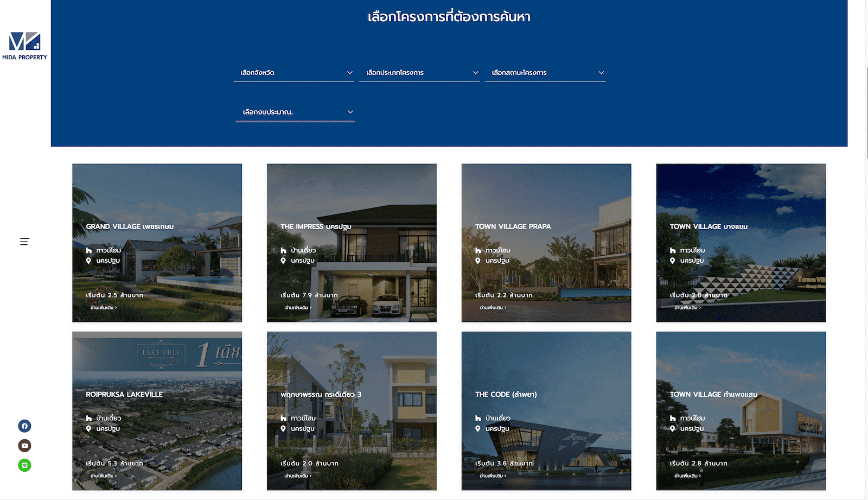
Task: Click the house type icon on GRAND VILLAGE card
Action: pos(88,250)
